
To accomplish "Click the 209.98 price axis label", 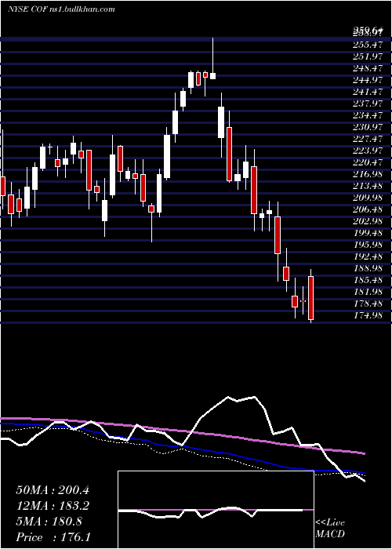I will tap(367, 198).
